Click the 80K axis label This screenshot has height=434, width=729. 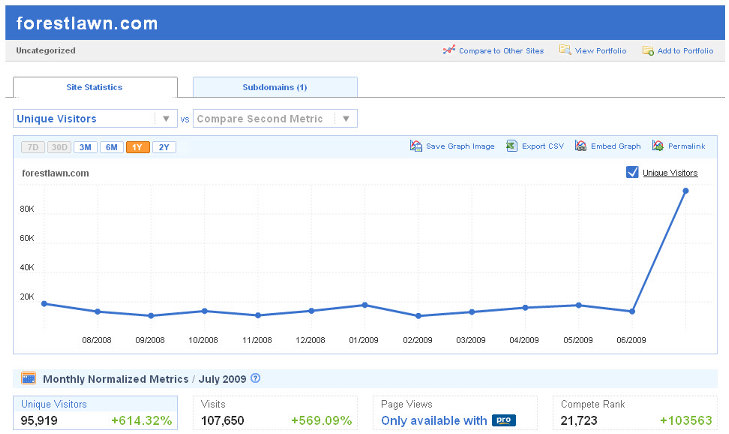[27, 209]
